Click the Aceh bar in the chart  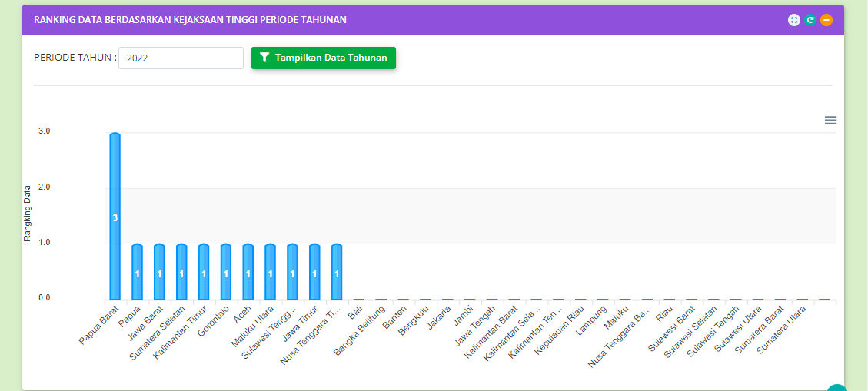[248, 272]
